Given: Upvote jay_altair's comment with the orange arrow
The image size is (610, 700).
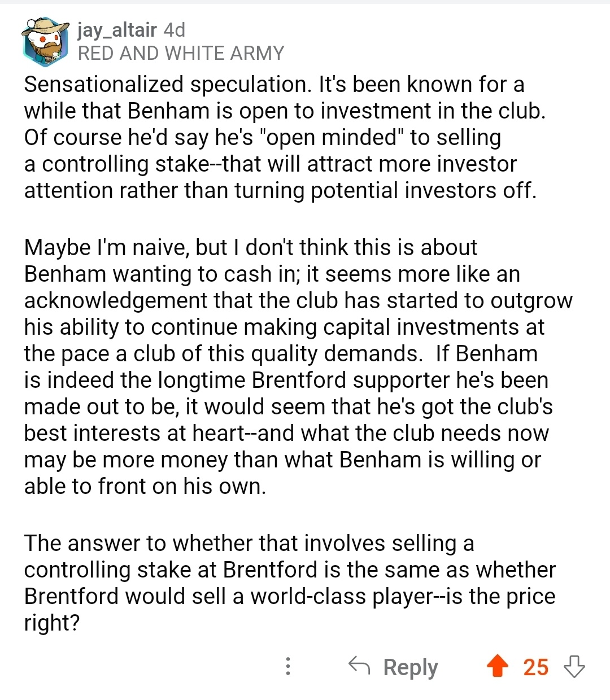Looking at the screenshot, I should point(497,666).
